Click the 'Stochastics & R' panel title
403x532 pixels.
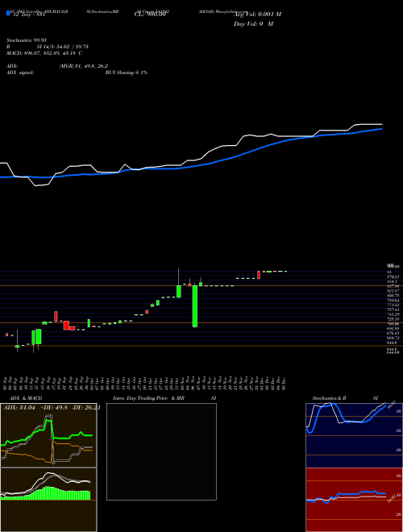pos(330,398)
